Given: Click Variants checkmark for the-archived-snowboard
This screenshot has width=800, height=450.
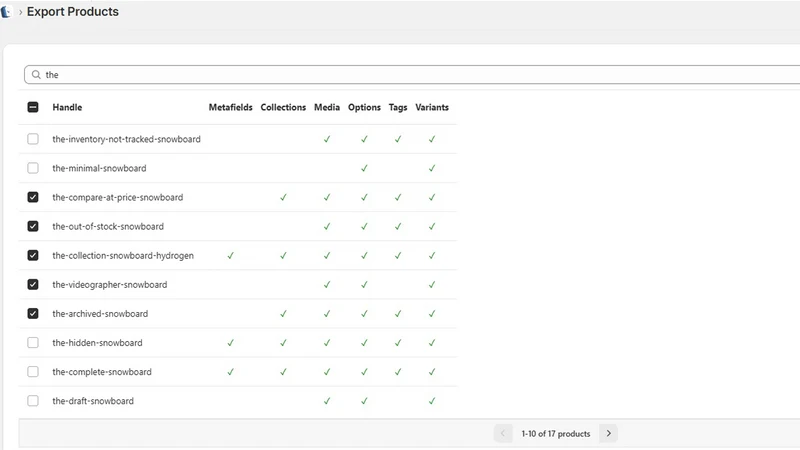Looking at the screenshot, I should pyautogui.click(x=432, y=313).
